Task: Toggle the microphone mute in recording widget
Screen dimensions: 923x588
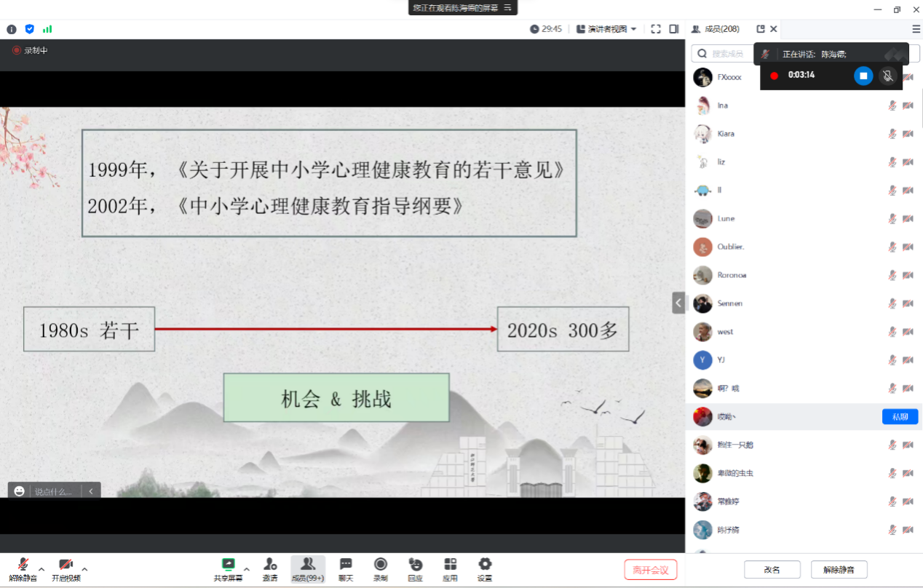Action: (x=887, y=76)
